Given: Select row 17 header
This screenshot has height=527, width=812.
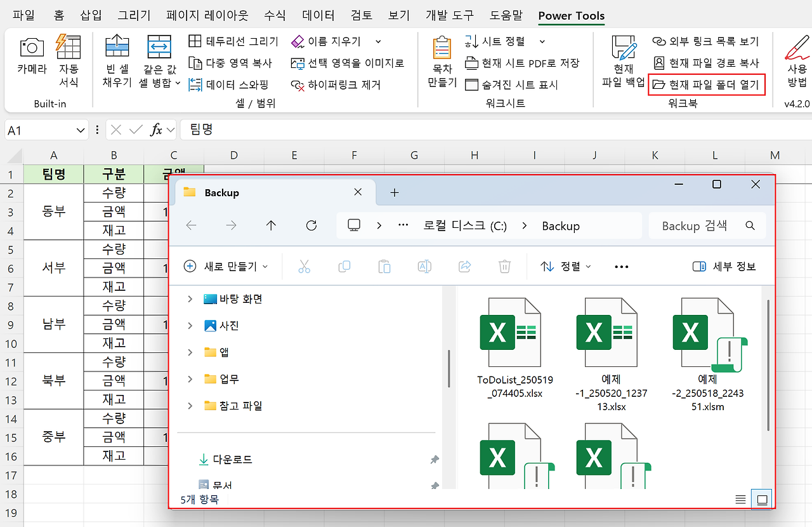Looking at the screenshot, I should pyautogui.click(x=11, y=475).
